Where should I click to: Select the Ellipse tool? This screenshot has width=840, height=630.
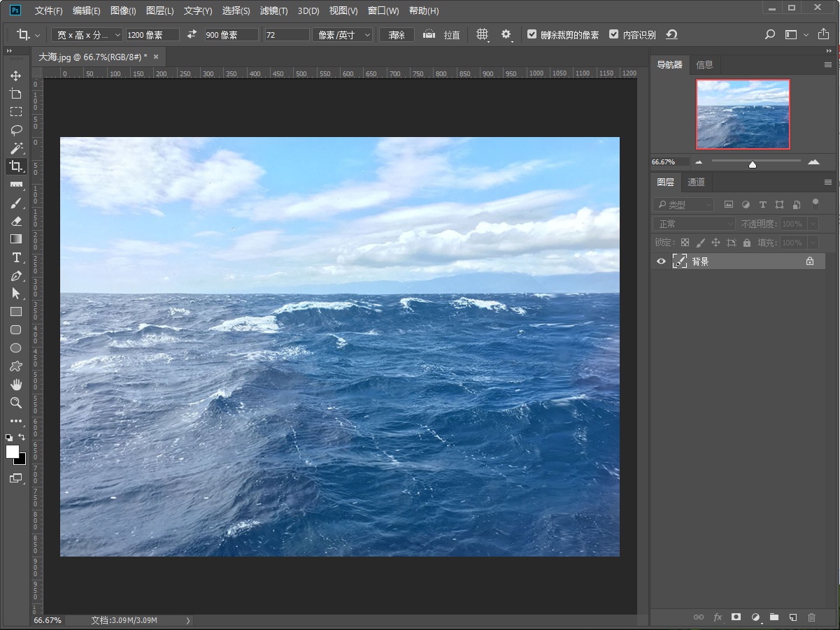click(x=15, y=348)
